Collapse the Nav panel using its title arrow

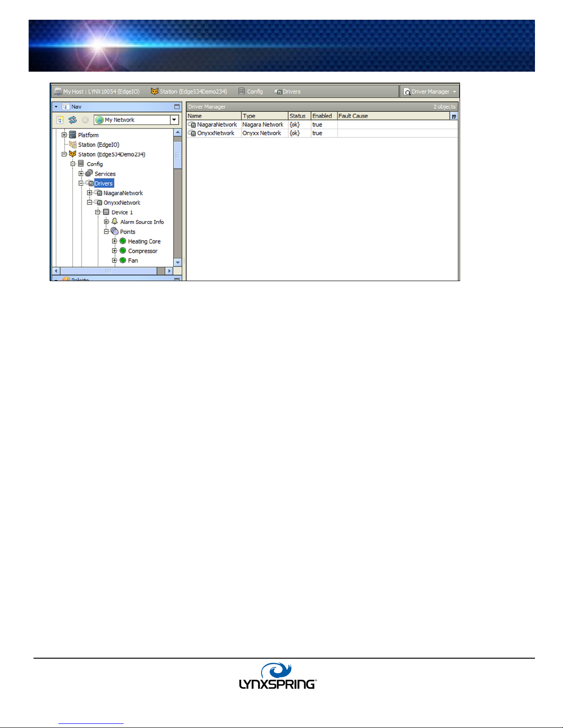pyautogui.click(x=57, y=107)
